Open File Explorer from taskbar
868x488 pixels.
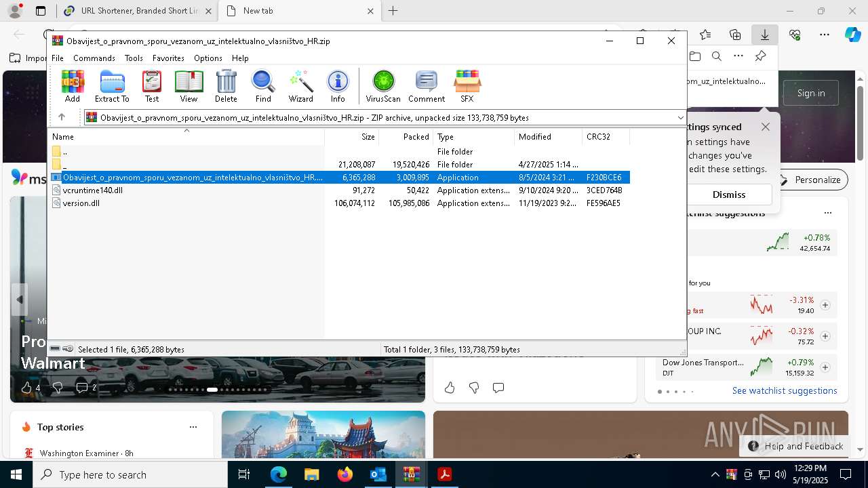pos(312,474)
